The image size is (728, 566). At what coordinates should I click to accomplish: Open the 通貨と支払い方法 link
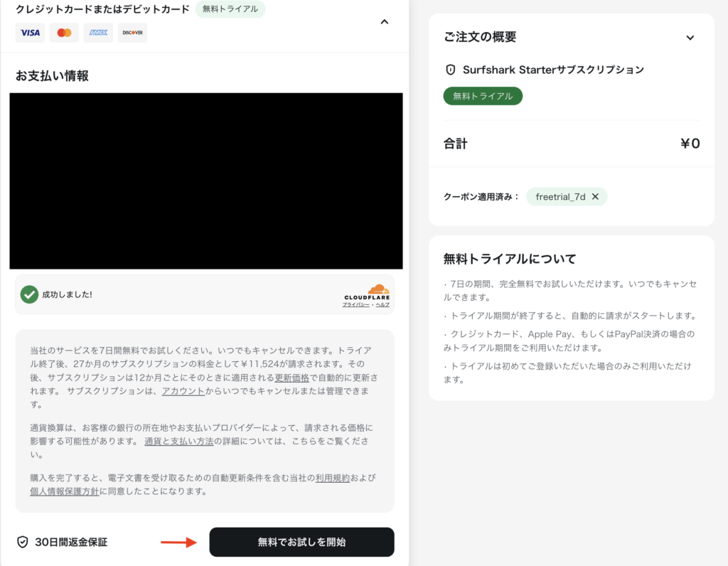pyautogui.click(x=178, y=441)
